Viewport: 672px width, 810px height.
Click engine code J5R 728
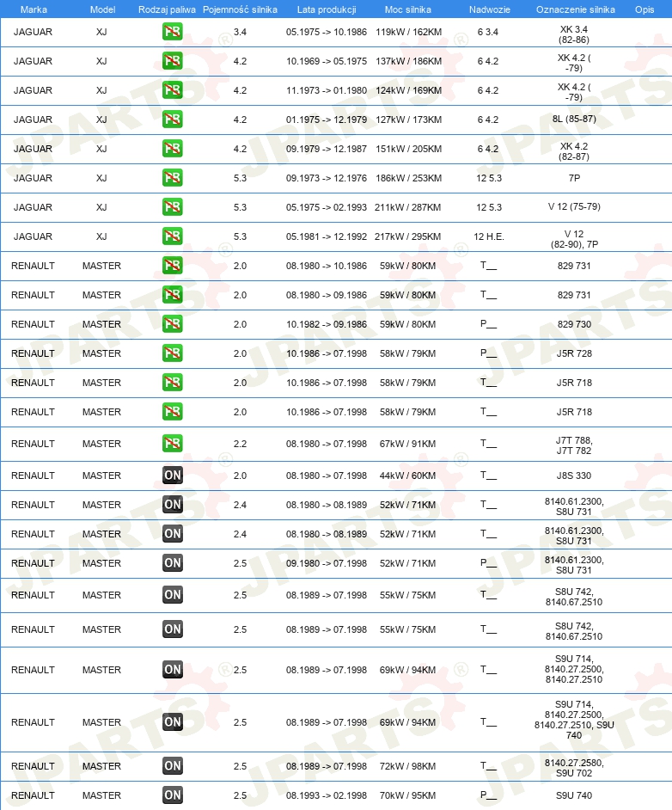click(x=574, y=353)
